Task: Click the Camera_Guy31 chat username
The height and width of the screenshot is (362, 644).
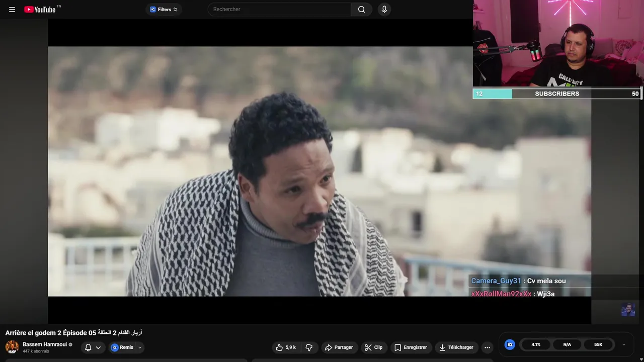Action: (x=496, y=281)
